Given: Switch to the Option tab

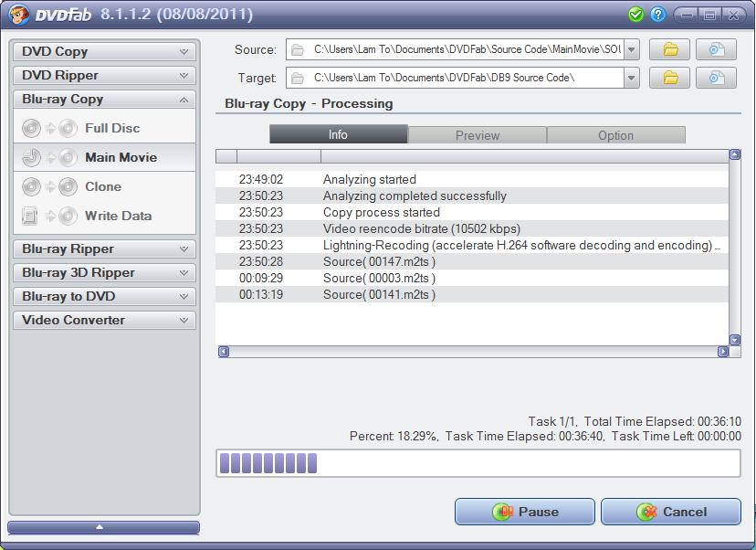Looking at the screenshot, I should [615, 135].
